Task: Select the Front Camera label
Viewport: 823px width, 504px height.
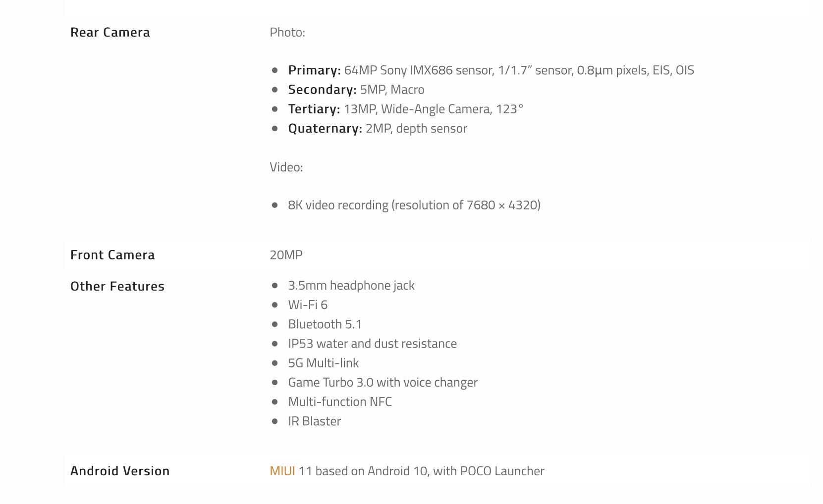Action: coord(112,255)
